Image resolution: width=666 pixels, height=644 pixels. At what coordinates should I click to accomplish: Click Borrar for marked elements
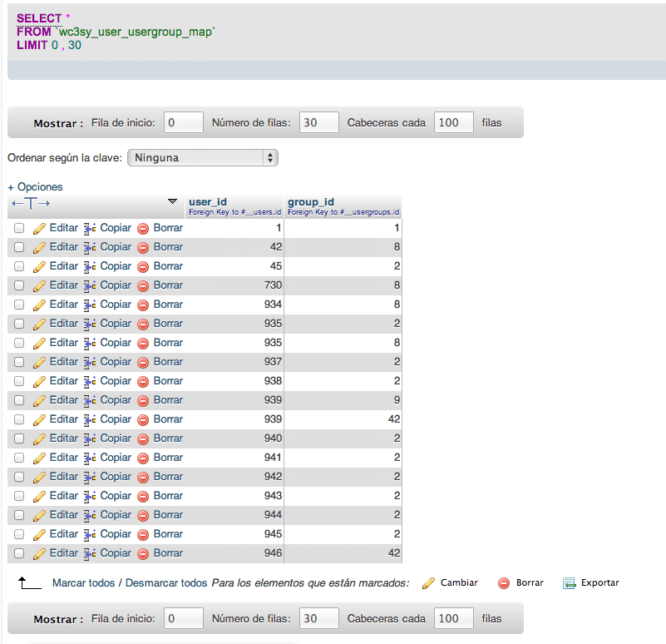(x=530, y=582)
